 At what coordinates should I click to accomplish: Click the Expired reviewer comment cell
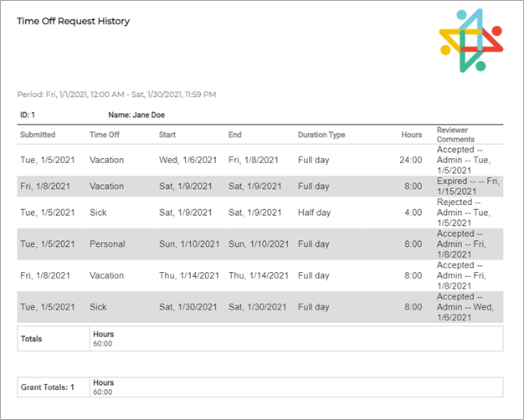468,186
